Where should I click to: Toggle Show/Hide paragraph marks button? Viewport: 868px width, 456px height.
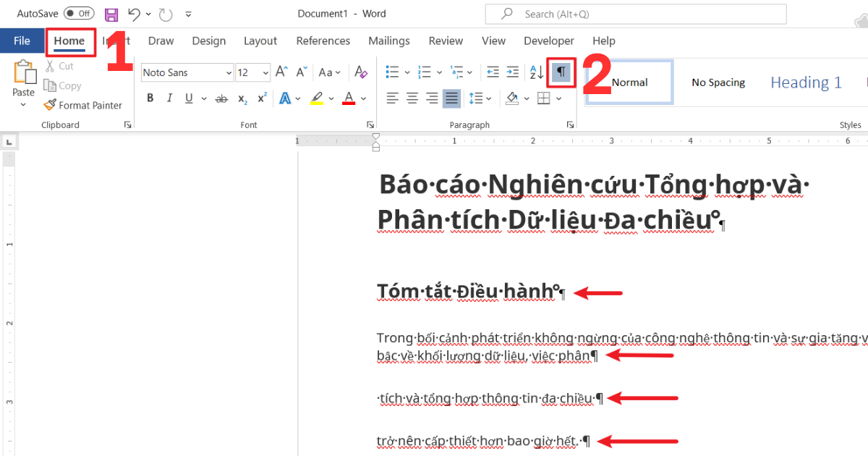pyautogui.click(x=561, y=72)
